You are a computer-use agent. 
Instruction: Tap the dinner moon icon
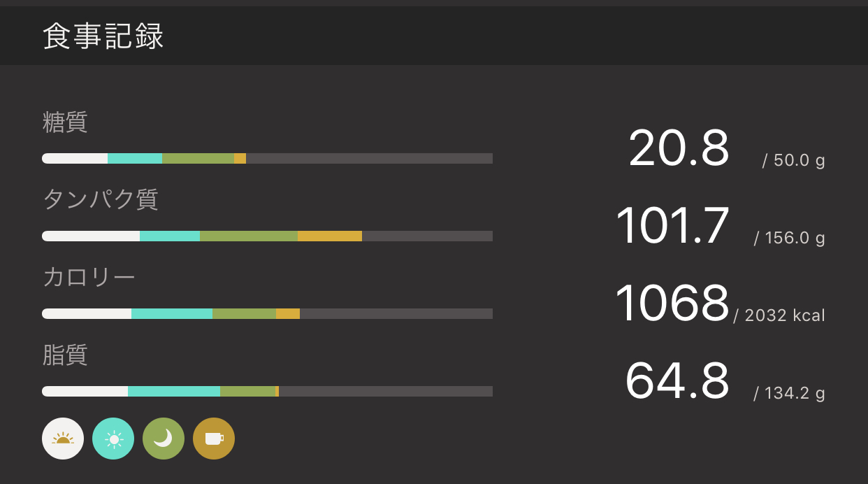coord(164,439)
